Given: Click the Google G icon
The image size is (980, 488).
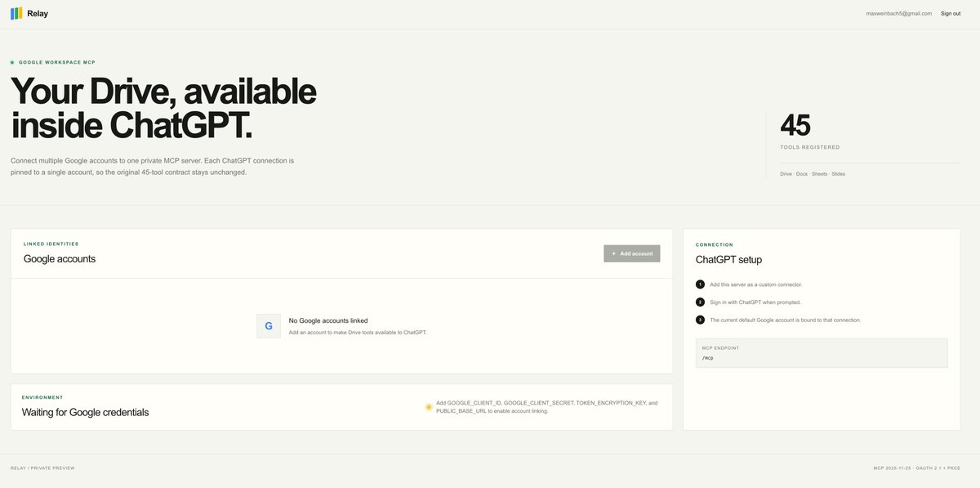Looking at the screenshot, I should (269, 326).
